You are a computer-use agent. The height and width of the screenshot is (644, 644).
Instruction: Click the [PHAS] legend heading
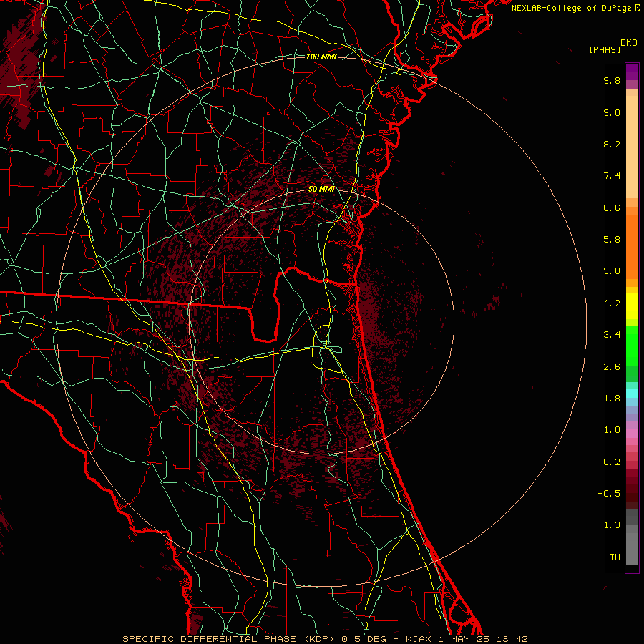point(605,49)
